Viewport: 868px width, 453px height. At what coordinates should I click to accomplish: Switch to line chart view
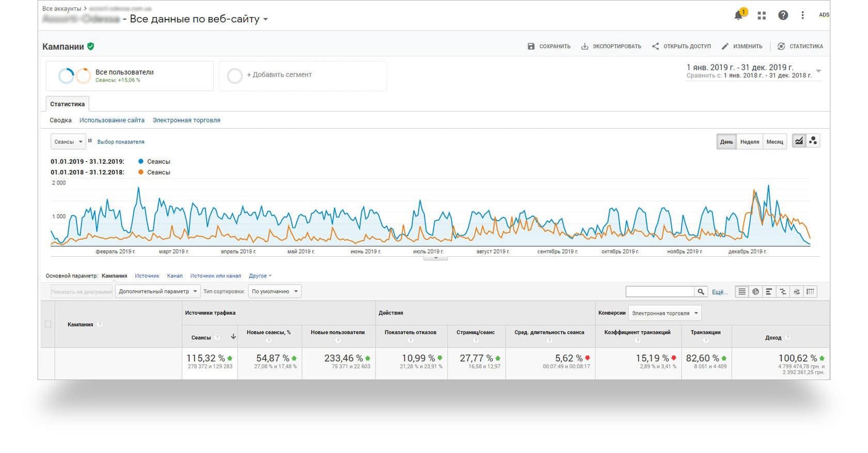tap(799, 140)
